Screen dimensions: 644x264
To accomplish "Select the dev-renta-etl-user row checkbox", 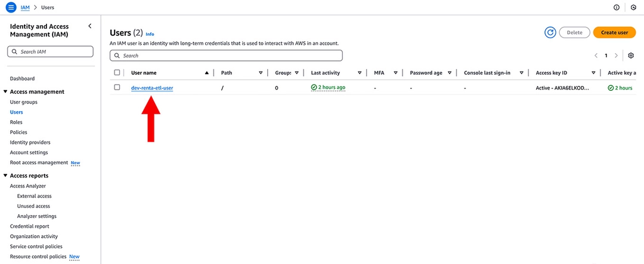I will (117, 87).
